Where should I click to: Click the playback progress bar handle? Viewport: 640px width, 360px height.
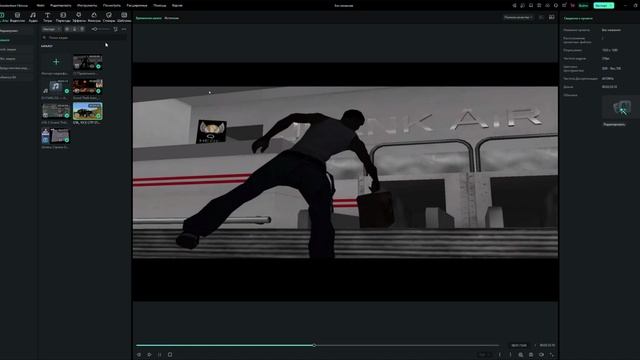(x=314, y=345)
